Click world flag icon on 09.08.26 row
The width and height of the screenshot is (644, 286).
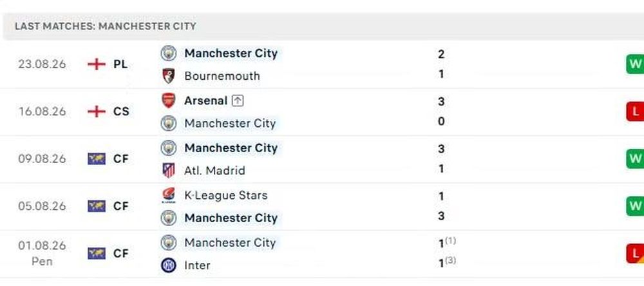coord(97,159)
